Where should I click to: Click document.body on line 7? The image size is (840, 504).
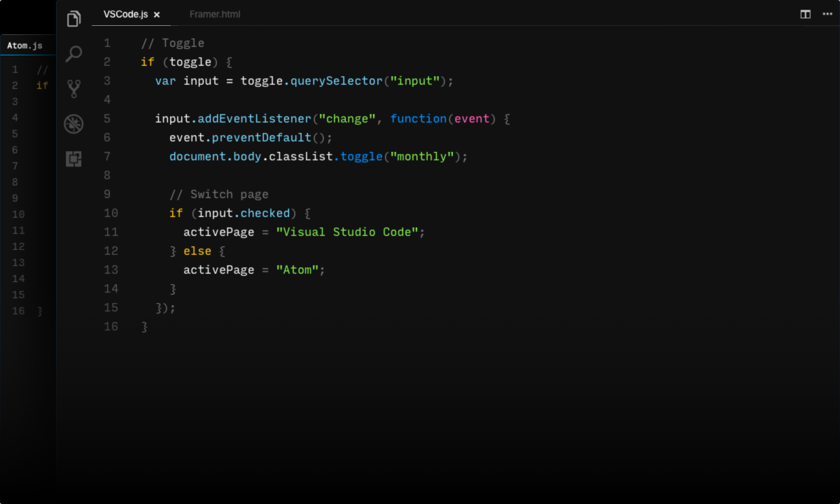tap(215, 157)
